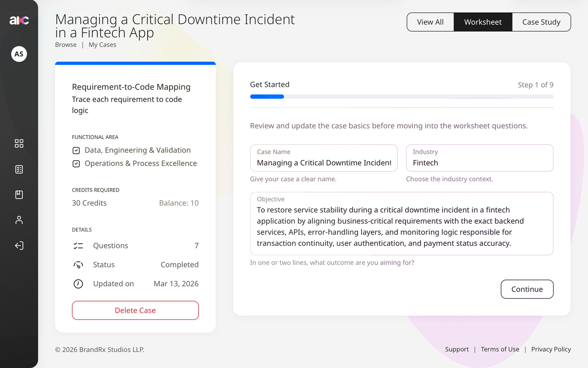
Task: Open the dashboard grid icon
Action: coord(19,143)
